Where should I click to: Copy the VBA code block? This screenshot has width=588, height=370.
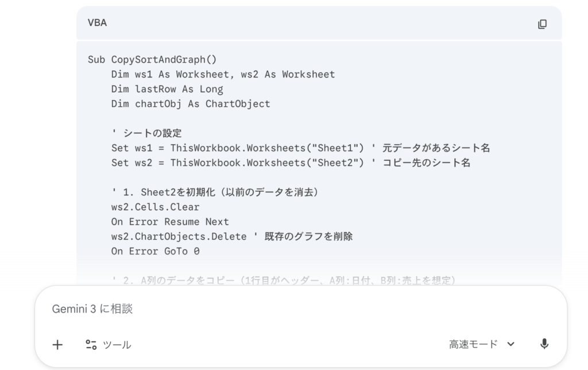(542, 24)
